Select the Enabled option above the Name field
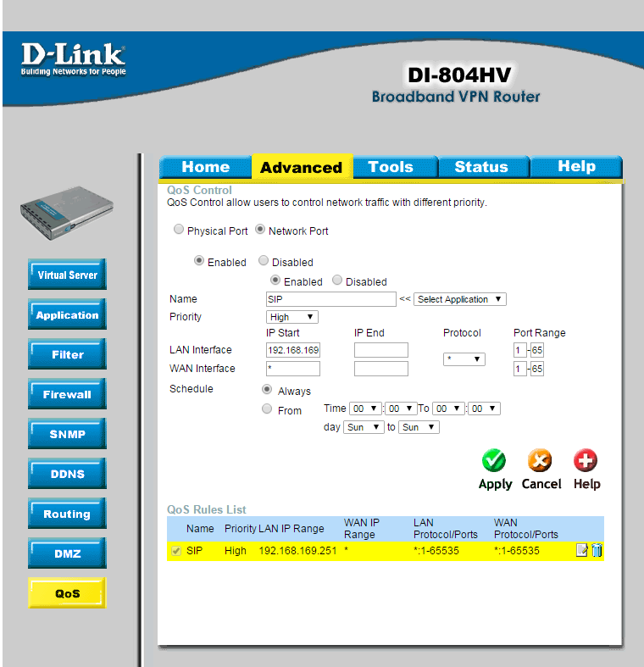644x667 pixels. coord(275,280)
